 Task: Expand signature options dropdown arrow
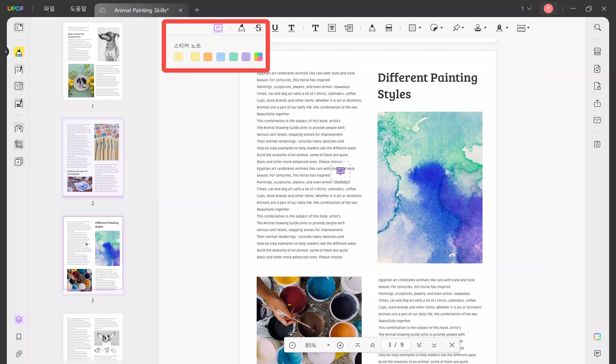coord(507,28)
